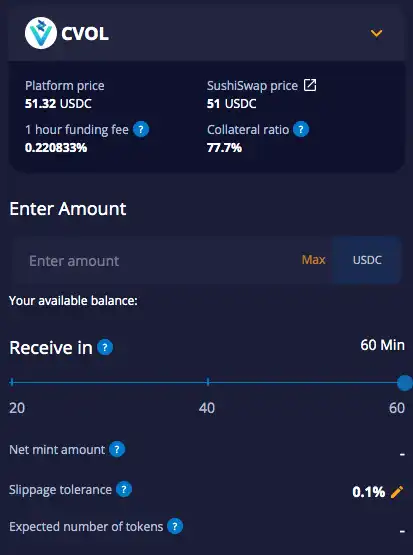Viewport: 413px width, 555px height.
Task: Click the CVOL token logo icon
Action: (41, 33)
